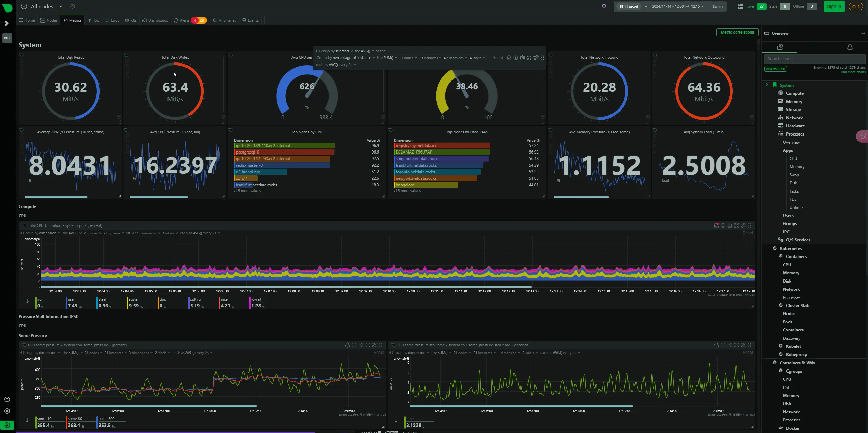Click the Netdata Insights lightbulb icon

point(604,6)
